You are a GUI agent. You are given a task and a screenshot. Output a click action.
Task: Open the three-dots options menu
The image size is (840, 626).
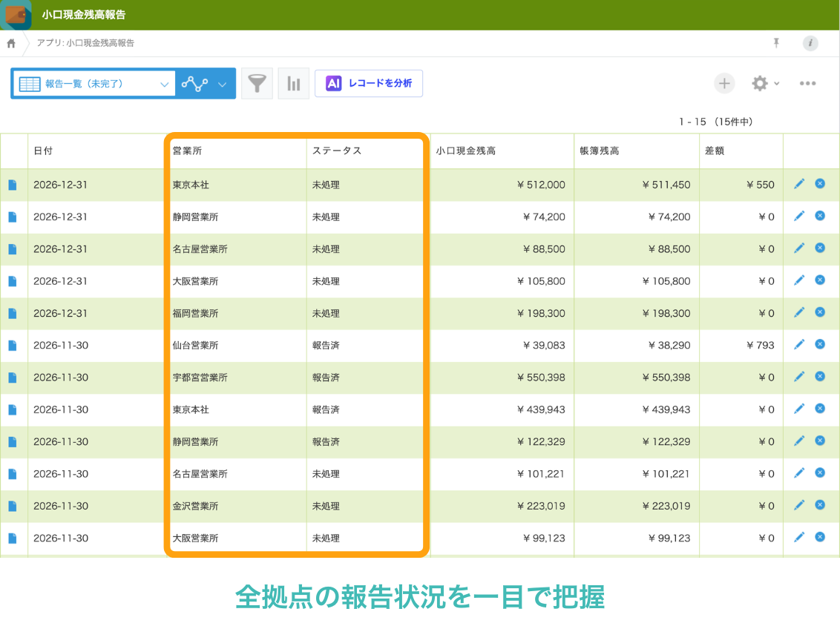pos(807,84)
